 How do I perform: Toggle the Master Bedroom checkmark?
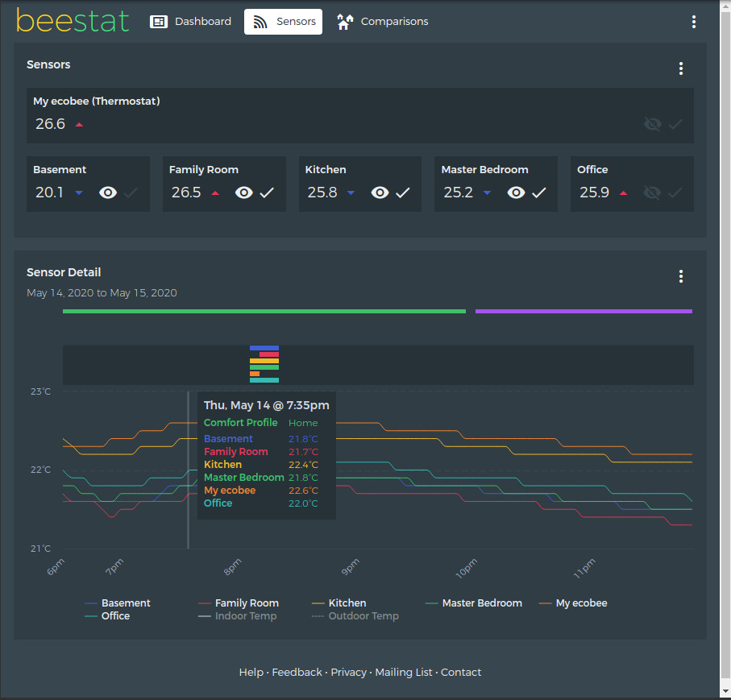point(540,193)
